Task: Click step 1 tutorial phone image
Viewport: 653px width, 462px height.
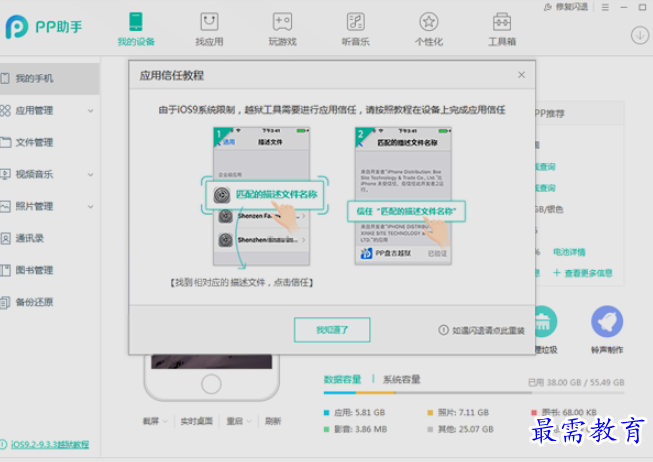Action: (262, 196)
